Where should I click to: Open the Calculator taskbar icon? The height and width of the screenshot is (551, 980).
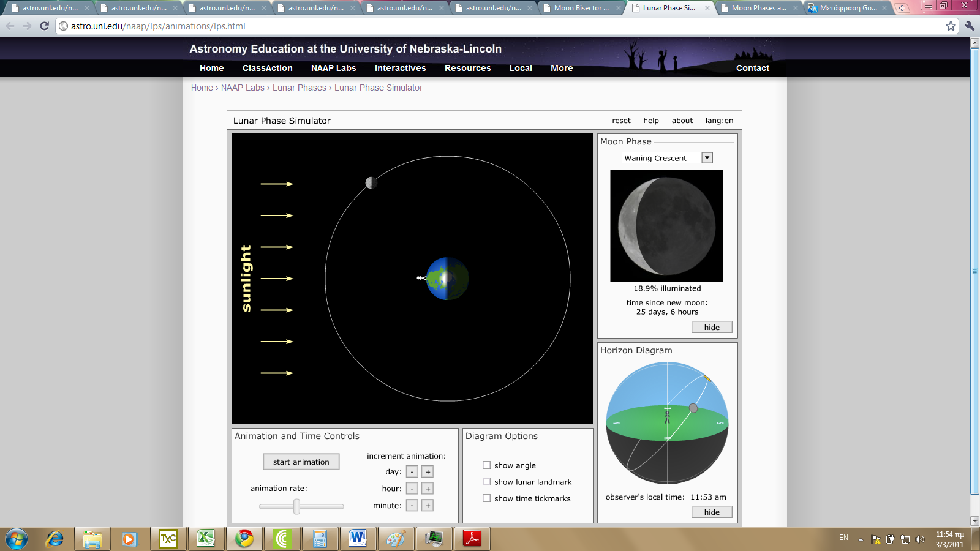[320, 539]
